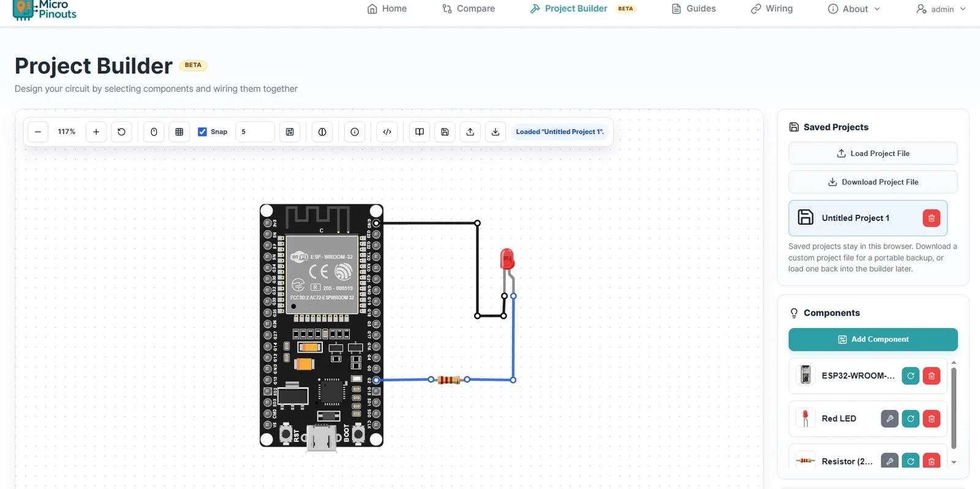Click the open-book icon in the toolbar
Image resolution: width=980 pixels, height=489 pixels.
coord(420,132)
